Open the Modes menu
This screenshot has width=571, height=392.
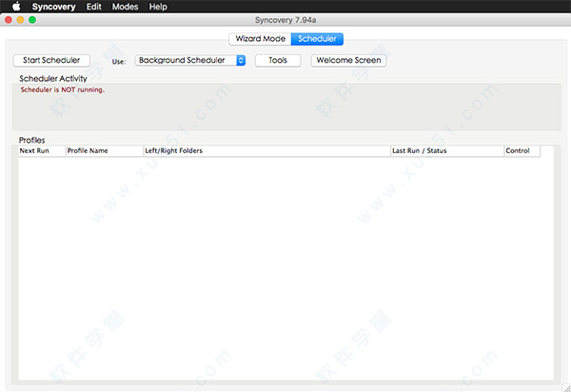coord(125,7)
